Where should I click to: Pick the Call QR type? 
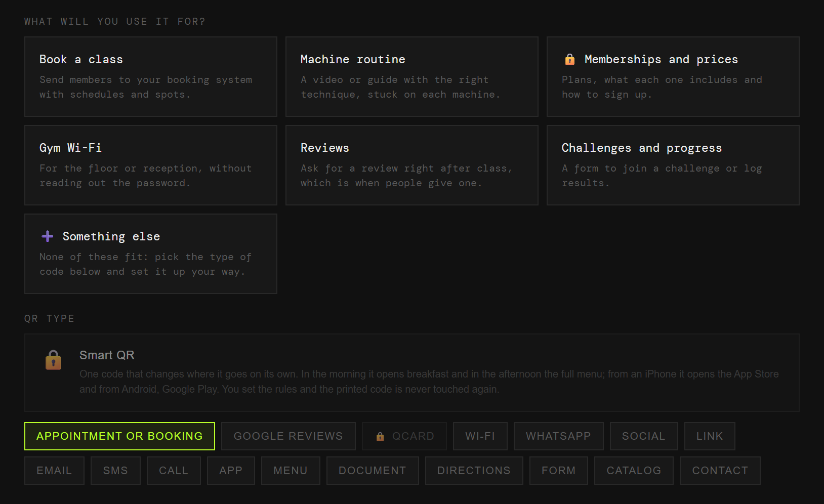pos(174,471)
